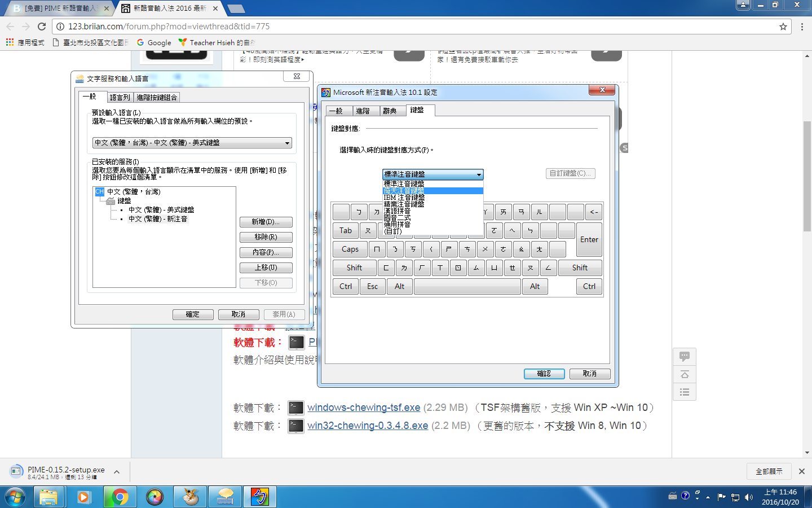
Task: Click the space bar on keyboard diagram
Action: click(467, 287)
